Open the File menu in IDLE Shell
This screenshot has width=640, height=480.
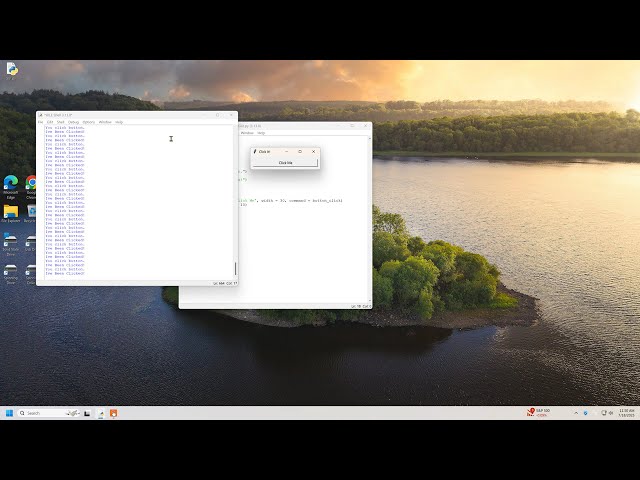pyautogui.click(x=40, y=122)
